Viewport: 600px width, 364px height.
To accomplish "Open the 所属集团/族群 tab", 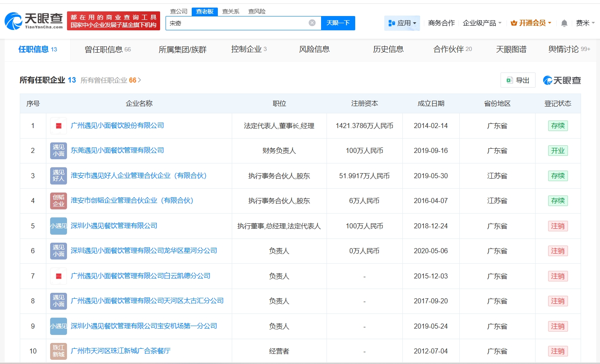I will [182, 49].
